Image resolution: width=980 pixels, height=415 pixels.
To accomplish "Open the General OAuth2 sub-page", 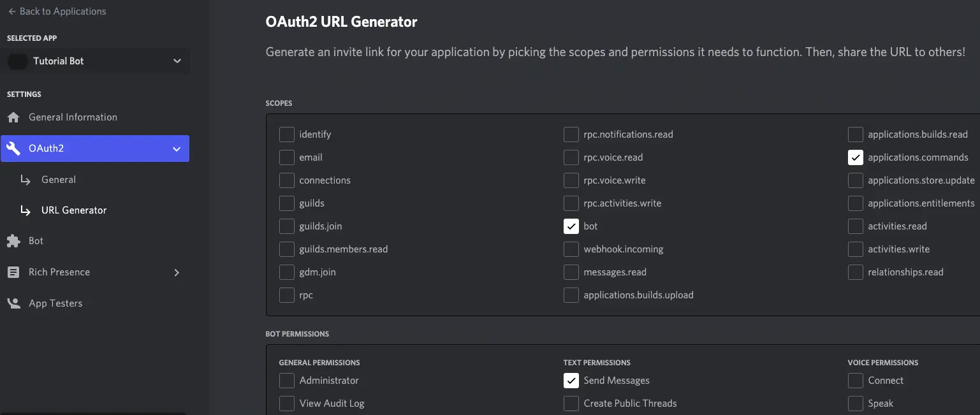I will (x=59, y=180).
